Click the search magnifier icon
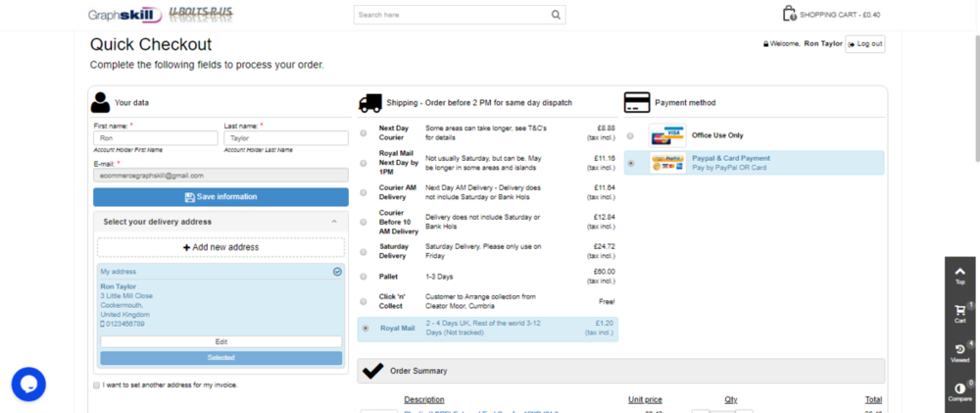980x413 pixels. (x=556, y=15)
